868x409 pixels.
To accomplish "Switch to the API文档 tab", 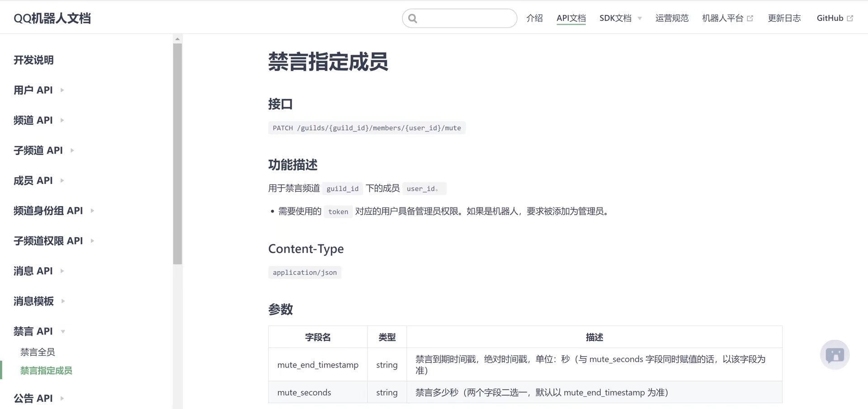I will (571, 18).
